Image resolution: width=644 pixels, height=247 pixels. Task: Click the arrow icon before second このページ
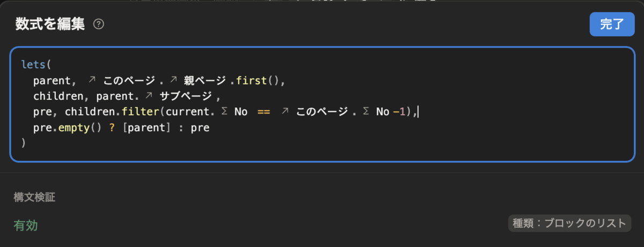286,112
